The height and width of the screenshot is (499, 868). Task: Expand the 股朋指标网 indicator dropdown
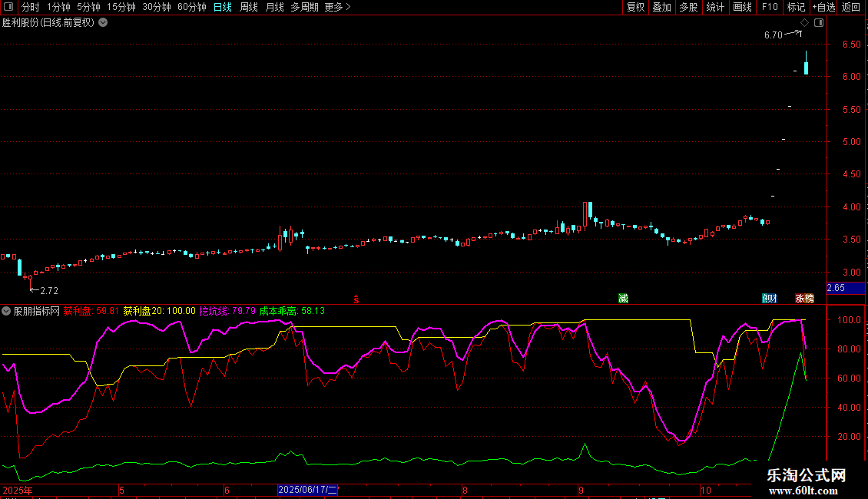[7, 311]
